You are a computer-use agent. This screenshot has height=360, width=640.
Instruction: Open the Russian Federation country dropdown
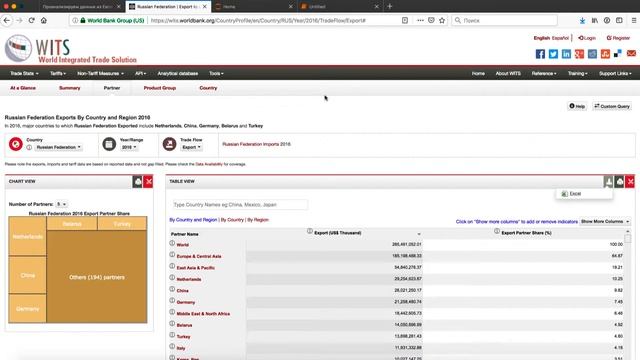click(x=58, y=147)
